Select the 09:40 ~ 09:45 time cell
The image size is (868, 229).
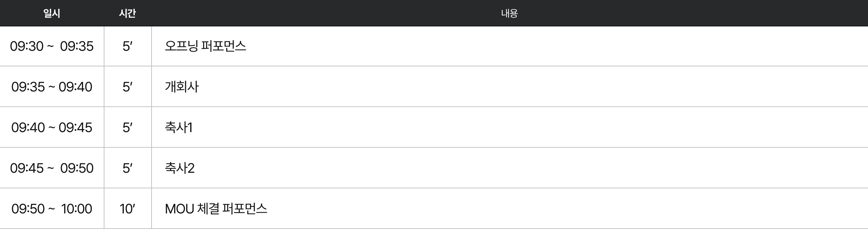click(x=52, y=127)
